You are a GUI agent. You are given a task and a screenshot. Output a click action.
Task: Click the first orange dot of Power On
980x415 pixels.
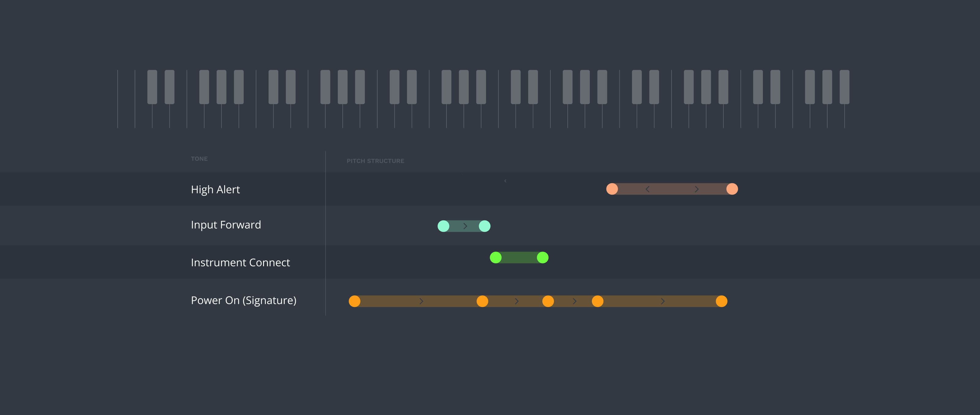[x=355, y=301]
